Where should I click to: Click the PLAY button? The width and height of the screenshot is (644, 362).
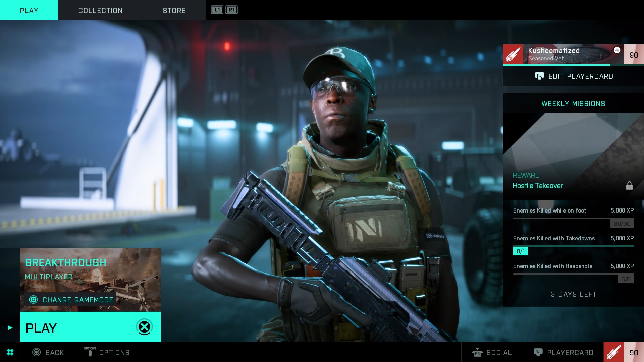click(91, 327)
